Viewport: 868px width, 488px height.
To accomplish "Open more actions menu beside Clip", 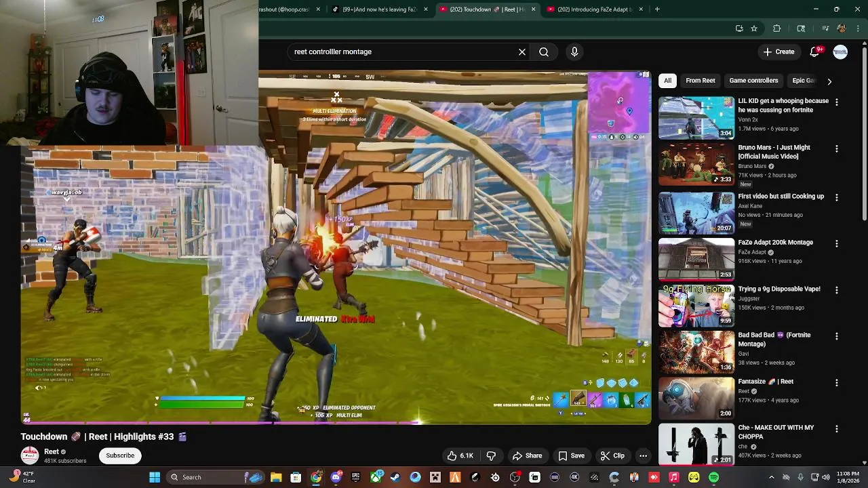I will (643, 455).
